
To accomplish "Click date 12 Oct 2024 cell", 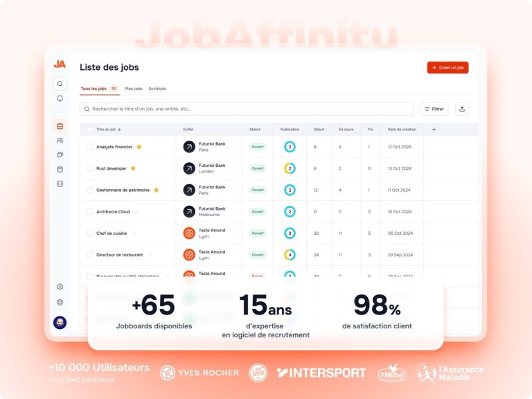I will coord(399,147).
